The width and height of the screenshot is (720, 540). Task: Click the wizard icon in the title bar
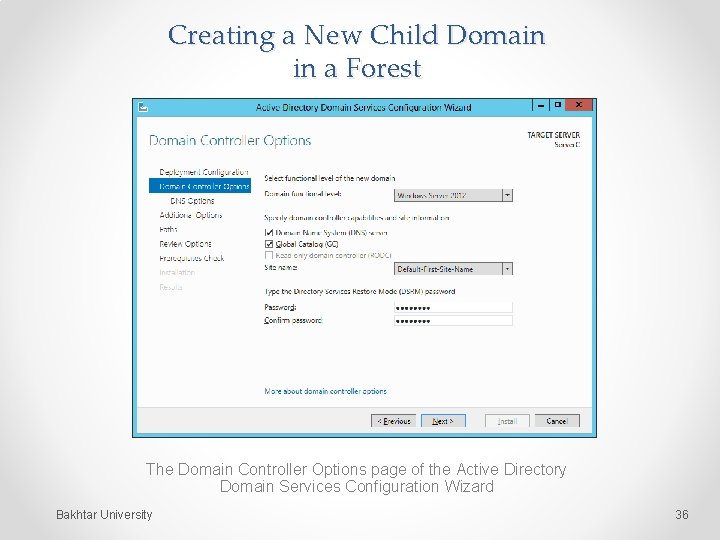pos(143,107)
